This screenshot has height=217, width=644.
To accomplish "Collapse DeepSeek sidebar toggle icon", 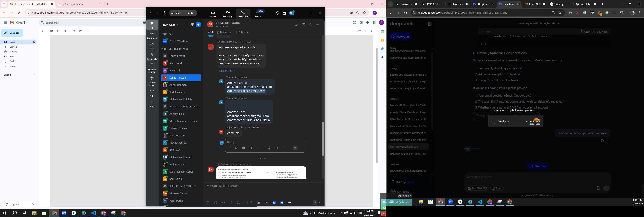I will (429, 24).
